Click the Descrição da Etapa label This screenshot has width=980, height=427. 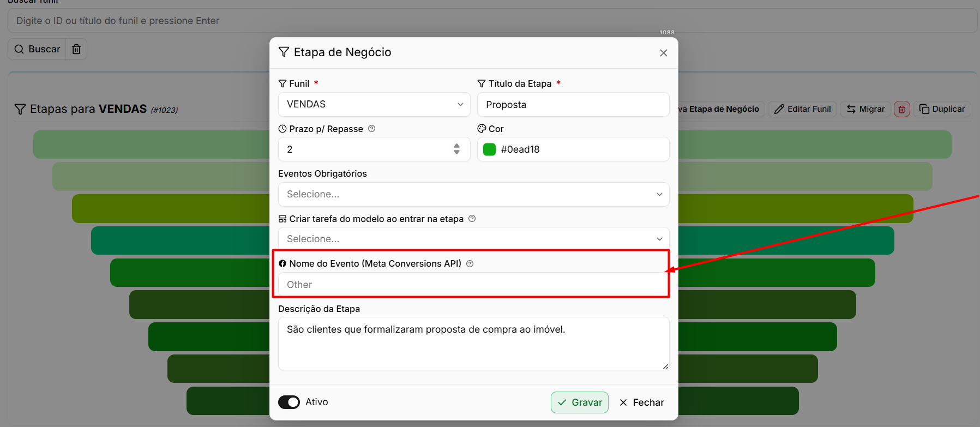[319, 309]
